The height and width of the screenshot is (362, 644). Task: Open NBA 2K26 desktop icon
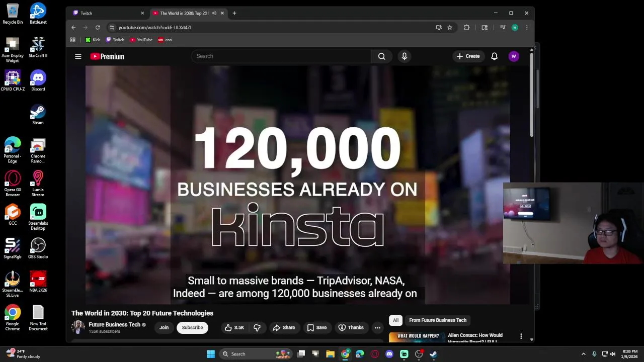point(38,282)
